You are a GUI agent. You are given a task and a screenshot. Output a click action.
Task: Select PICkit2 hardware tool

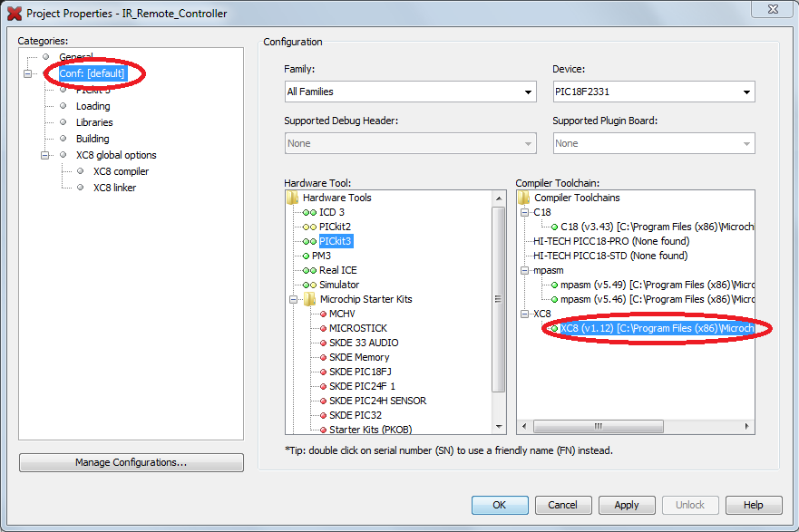pos(335,227)
